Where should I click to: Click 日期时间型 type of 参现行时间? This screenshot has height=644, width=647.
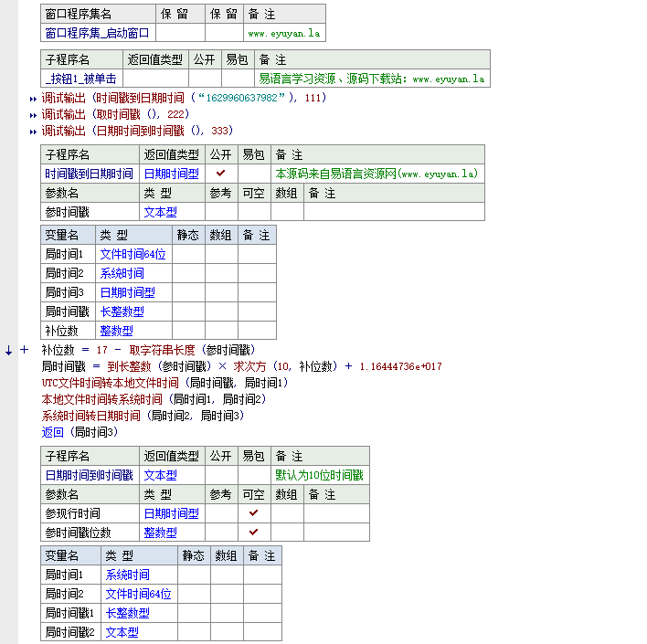click(172, 513)
